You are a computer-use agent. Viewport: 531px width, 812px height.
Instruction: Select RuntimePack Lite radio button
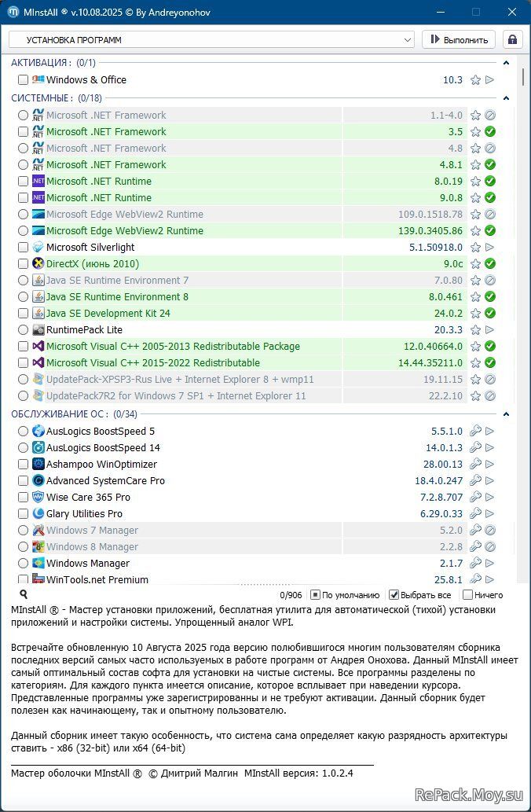[x=23, y=330]
